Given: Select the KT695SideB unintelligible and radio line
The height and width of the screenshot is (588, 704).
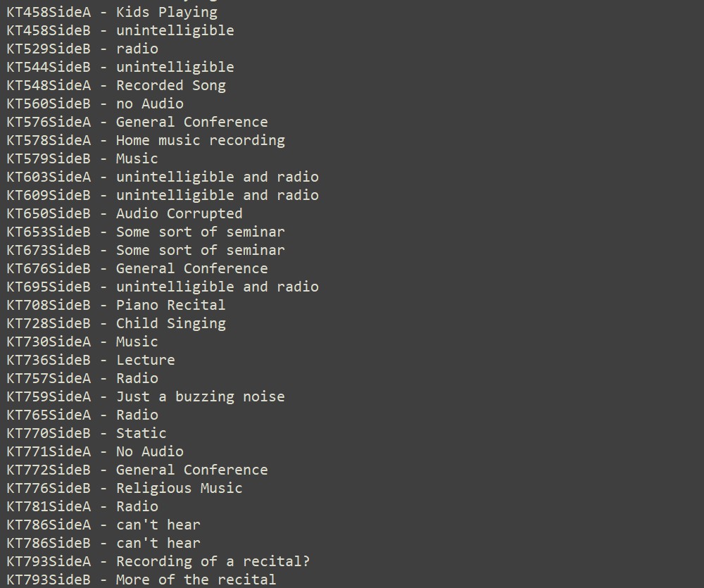Looking at the screenshot, I should (163, 287).
